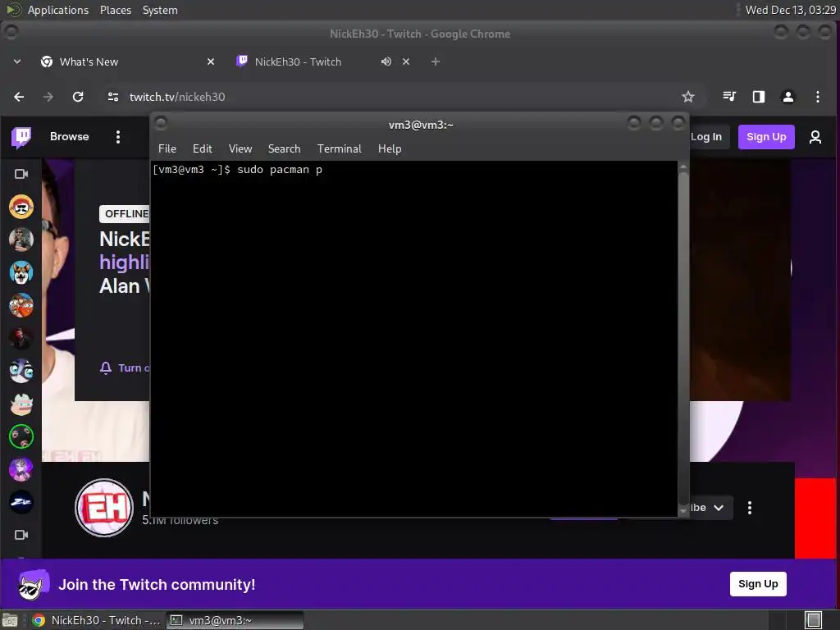Open the Terminal menu in terminal window
The image size is (840, 630).
pos(339,149)
